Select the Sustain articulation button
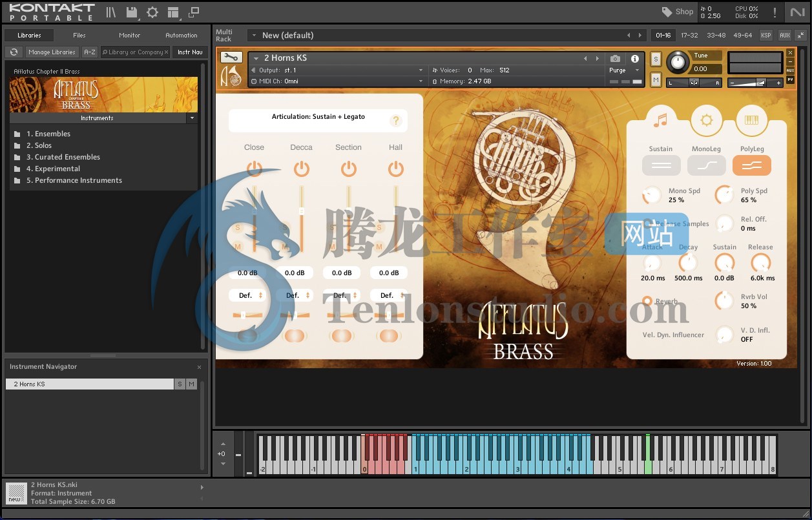The height and width of the screenshot is (520, 812). click(661, 165)
